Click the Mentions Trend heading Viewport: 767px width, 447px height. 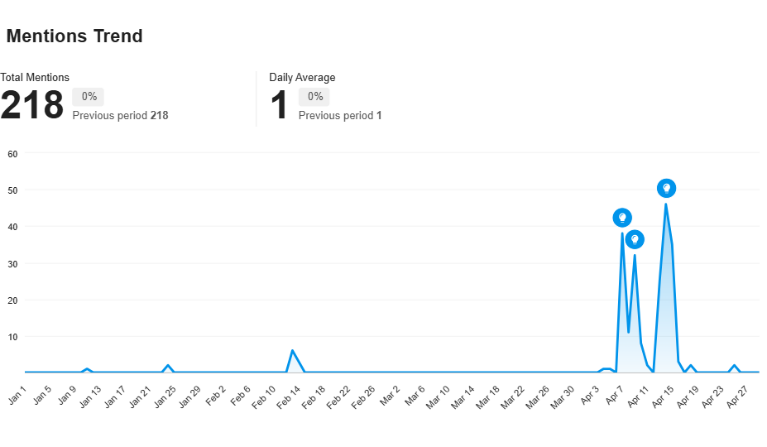click(75, 36)
